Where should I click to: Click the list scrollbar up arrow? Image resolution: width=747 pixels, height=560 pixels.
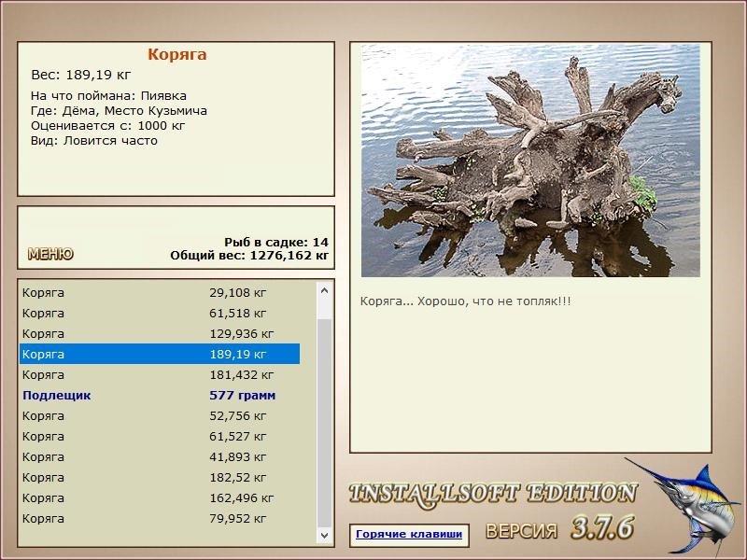point(324,290)
